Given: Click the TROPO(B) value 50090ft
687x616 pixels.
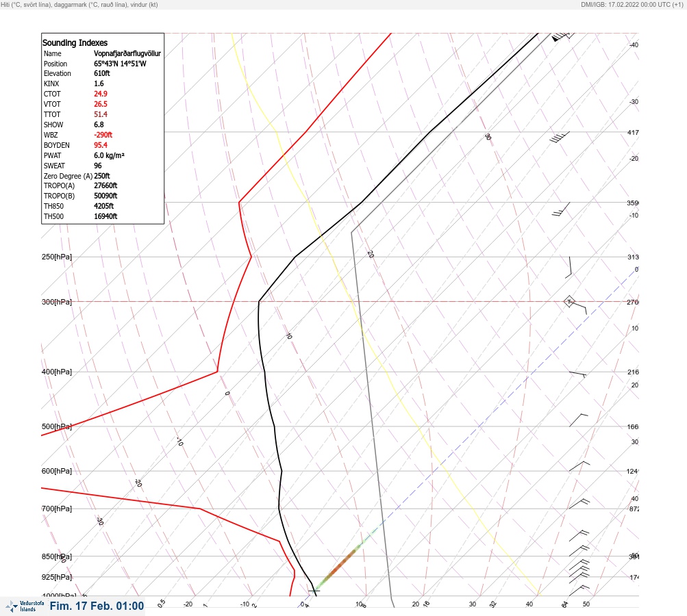Looking at the screenshot, I should pos(105,196).
